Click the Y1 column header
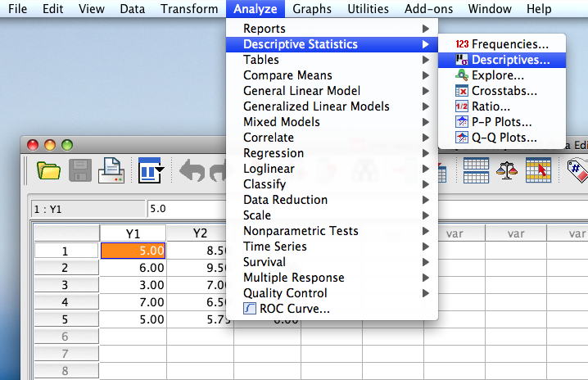 click(x=133, y=233)
